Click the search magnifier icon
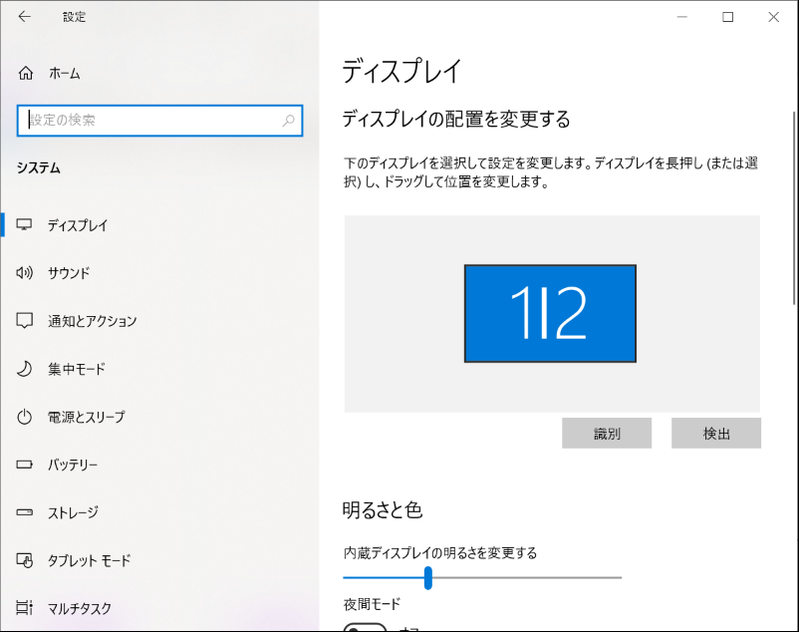The height and width of the screenshot is (632, 800). pos(289,120)
